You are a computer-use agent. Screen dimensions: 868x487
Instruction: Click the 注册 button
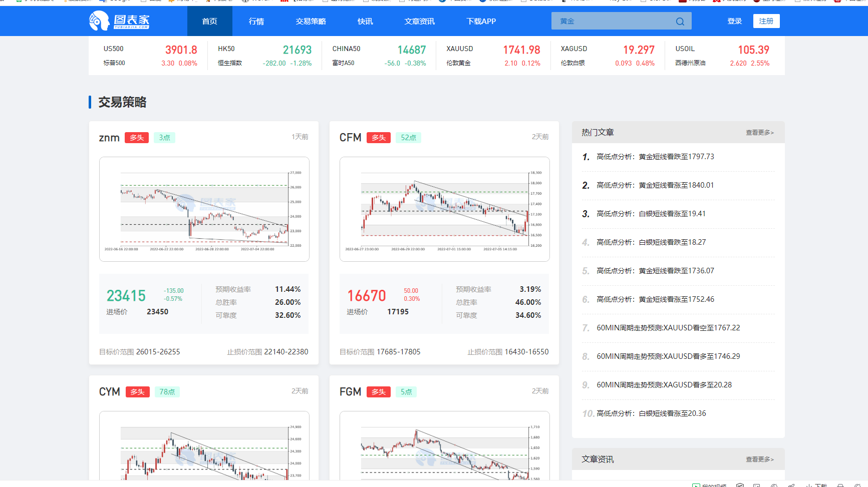(x=766, y=21)
